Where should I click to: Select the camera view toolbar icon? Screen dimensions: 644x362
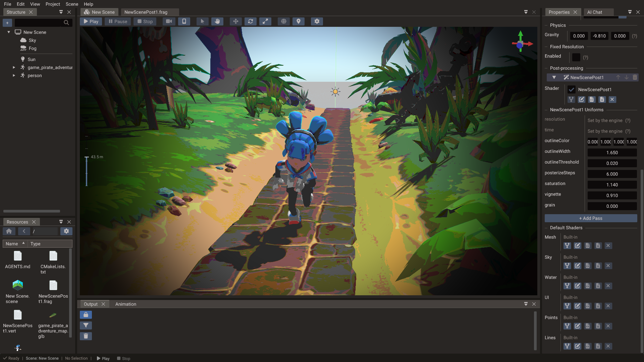pos(169,21)
